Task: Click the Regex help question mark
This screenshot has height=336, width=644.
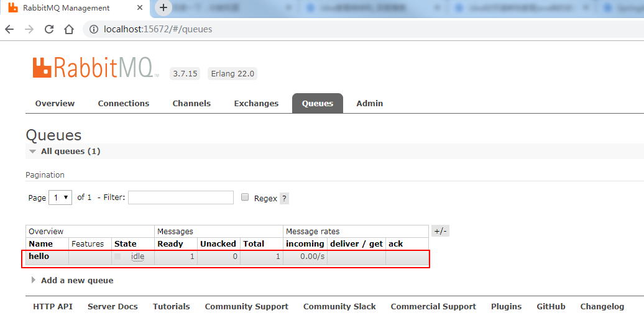Action: click(284, 199)
